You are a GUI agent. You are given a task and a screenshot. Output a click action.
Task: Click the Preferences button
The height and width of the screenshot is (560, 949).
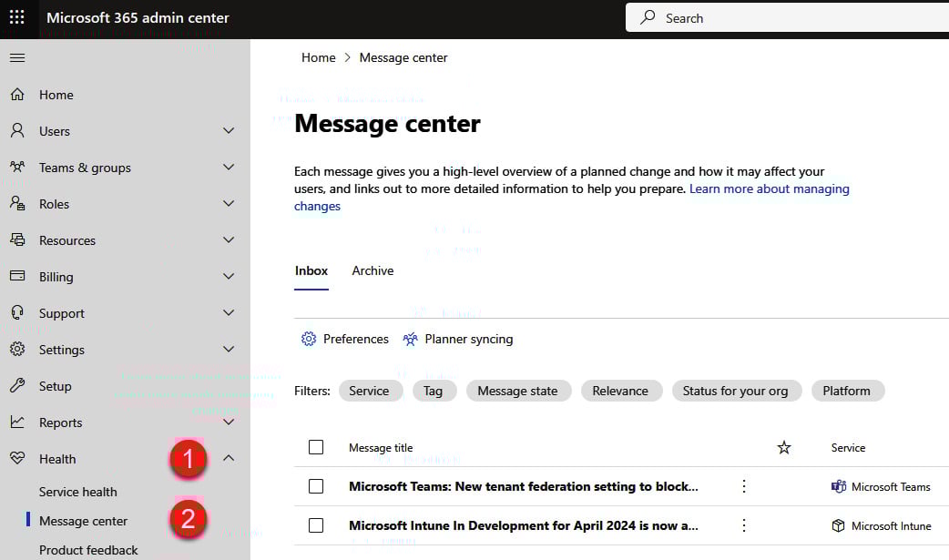pos(345,339)
